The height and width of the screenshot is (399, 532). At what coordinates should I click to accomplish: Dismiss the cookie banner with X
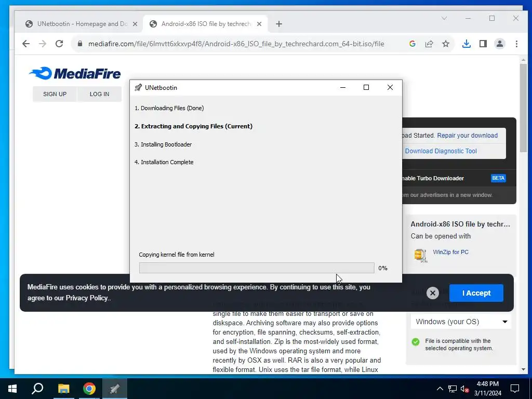tap(433, 293)
